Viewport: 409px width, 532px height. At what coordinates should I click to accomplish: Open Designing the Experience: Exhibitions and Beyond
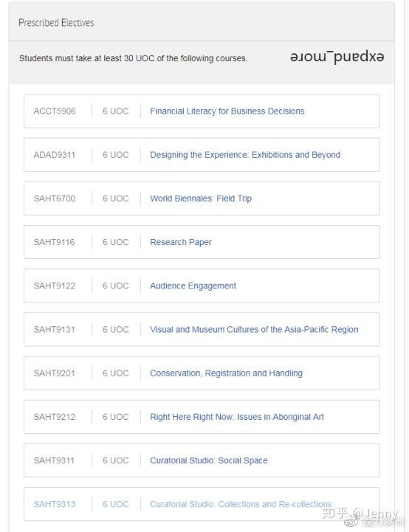[245, 155]
